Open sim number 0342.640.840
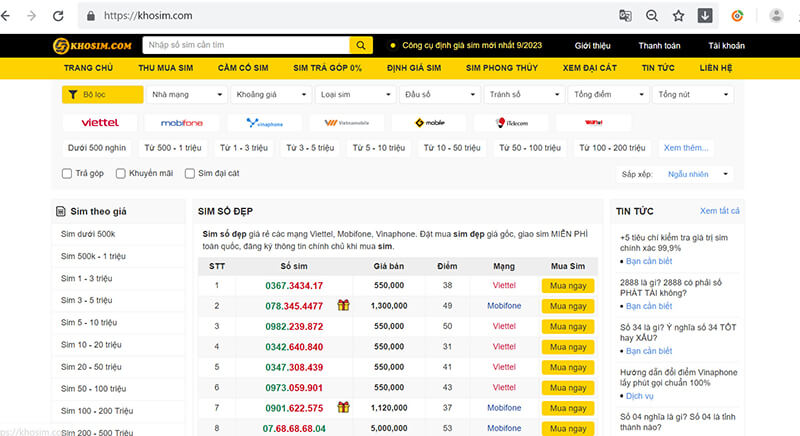Image resolution: width=800 pixels, height=436 pixels. (x=294, y=347)
